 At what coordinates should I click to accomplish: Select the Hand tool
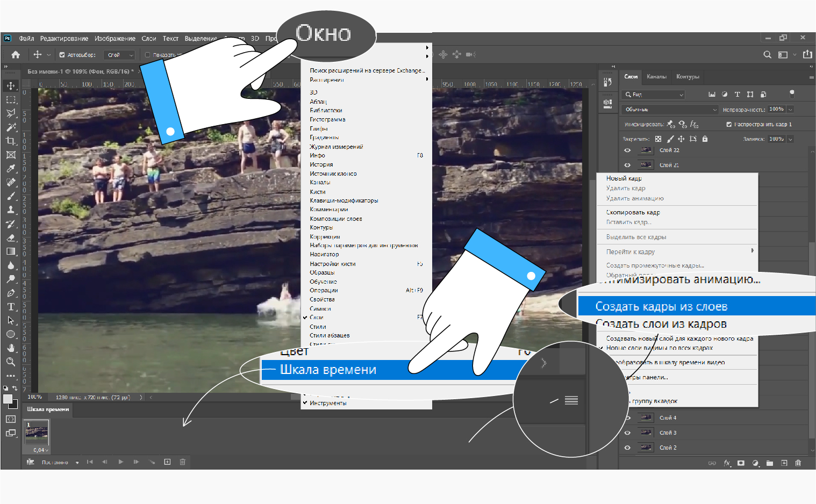(x=11, y=348)
